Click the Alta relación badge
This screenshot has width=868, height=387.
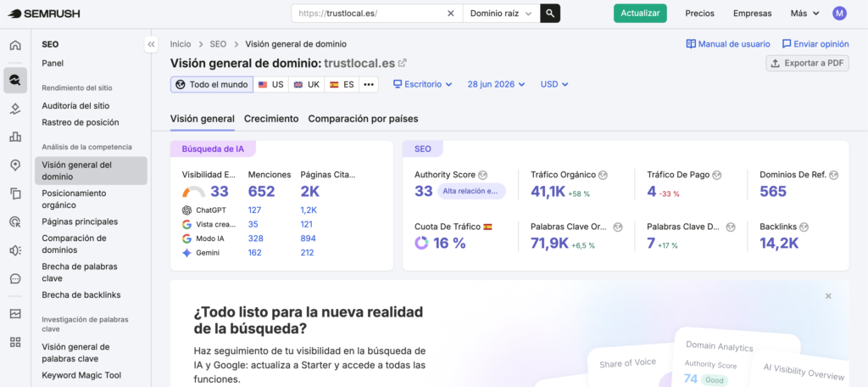[x=471, y=191]
